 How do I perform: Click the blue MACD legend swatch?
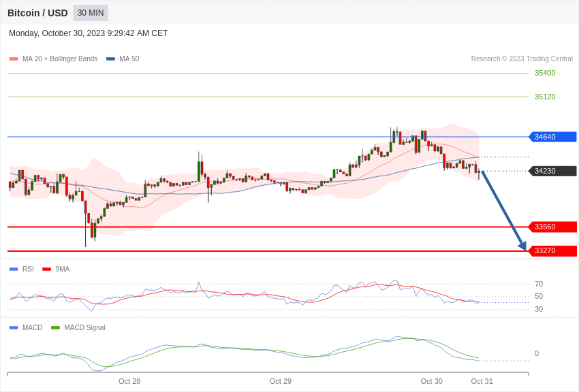click(14, 327)
